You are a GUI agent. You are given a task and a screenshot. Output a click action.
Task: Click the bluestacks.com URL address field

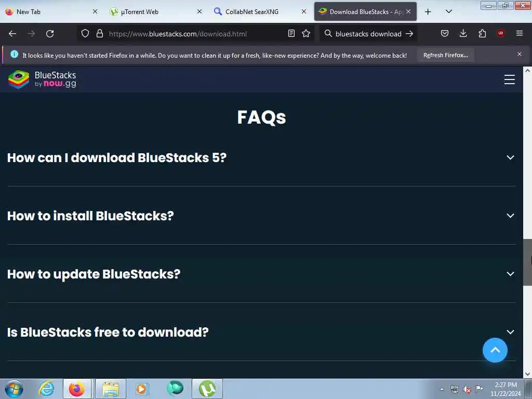tap(195, 34)
